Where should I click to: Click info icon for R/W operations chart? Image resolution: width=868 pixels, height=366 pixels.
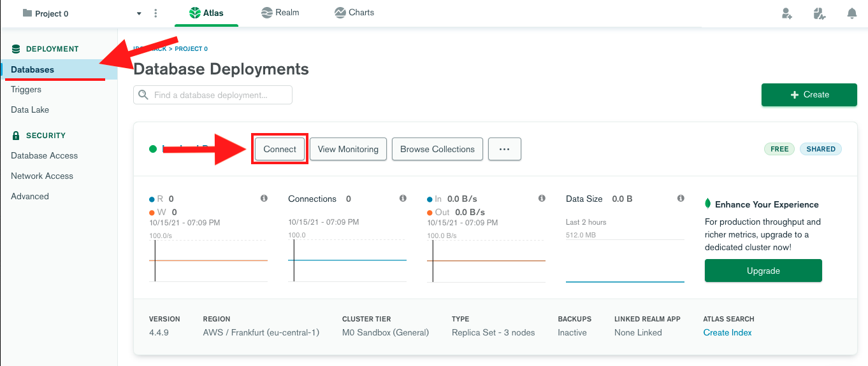pyautogui.click(x=264, y=199)
